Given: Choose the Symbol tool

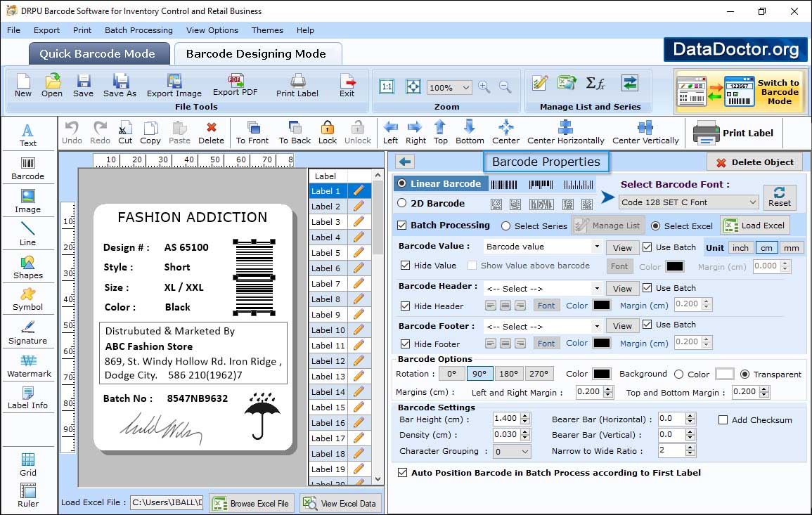Looking at the screenshot, I should point(28,300).
